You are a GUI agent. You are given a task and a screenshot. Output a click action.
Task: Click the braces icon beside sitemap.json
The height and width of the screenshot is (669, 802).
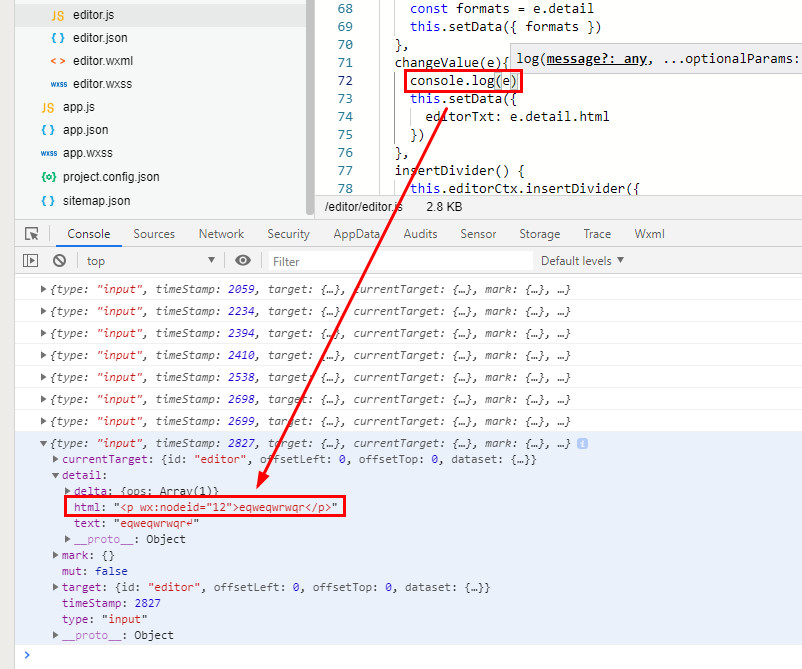(48, 201)
